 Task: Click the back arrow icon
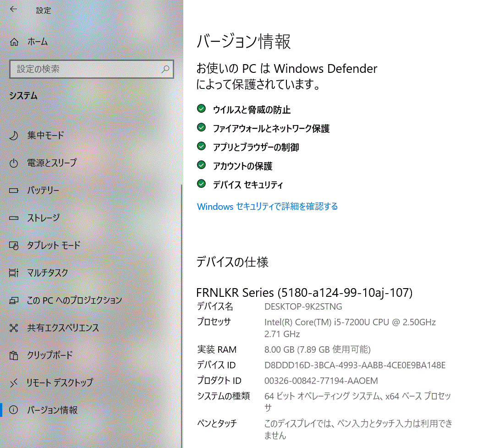tap(13, 9)
